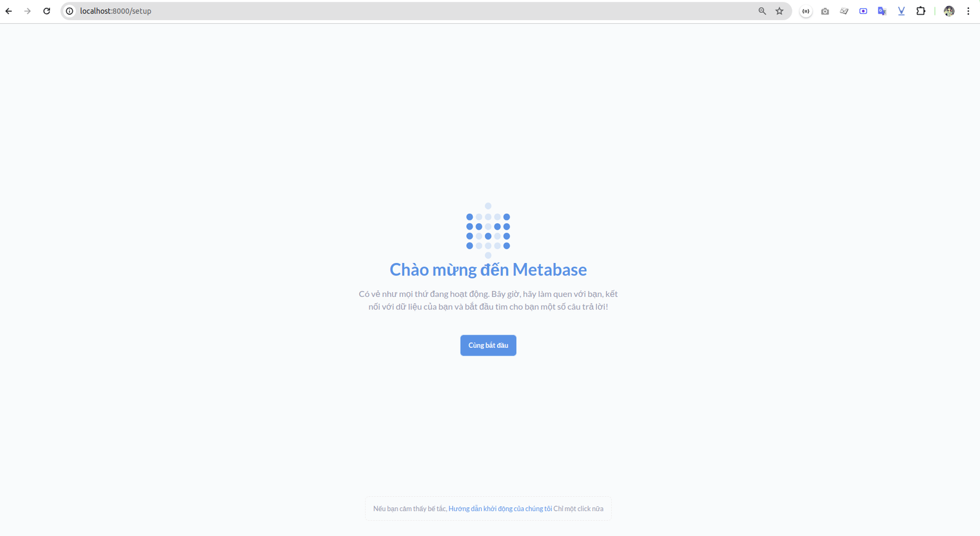Open Hướng dẫn khởi động của chúng tôi link
Screen dimensions: 980x536
(500, 509)
